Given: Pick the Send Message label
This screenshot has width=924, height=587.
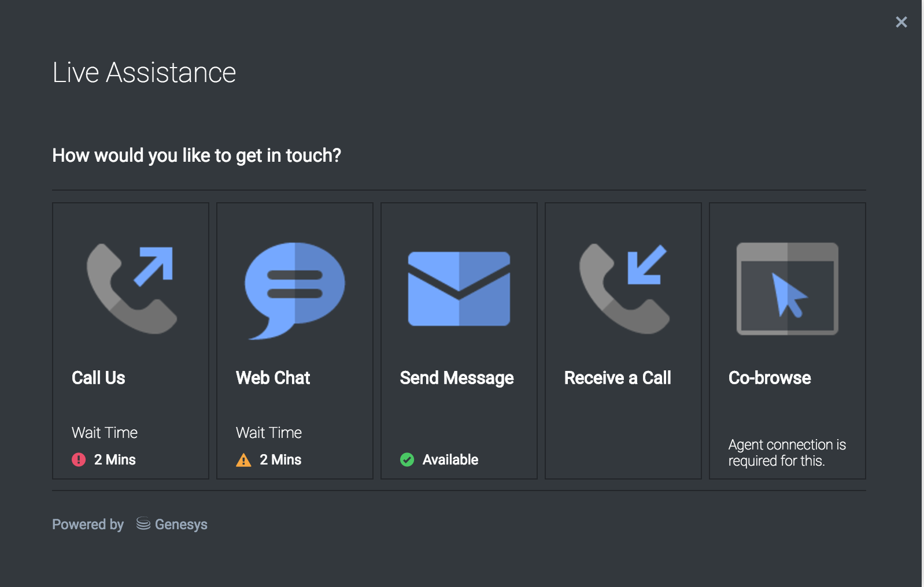Looking at the screenshot, I should click(457, 378).
